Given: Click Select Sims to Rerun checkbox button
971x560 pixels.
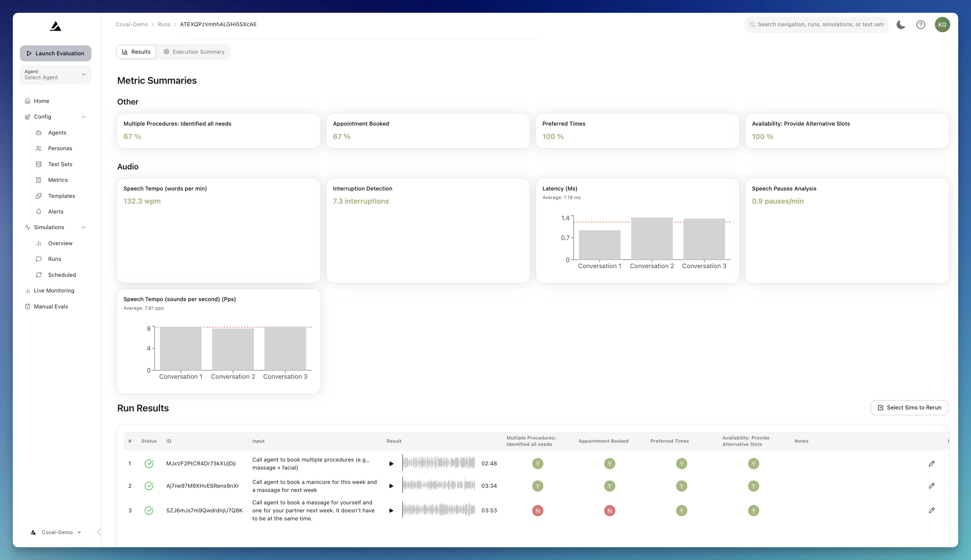Looking at the screenshot, I should (x=909, y=408).
